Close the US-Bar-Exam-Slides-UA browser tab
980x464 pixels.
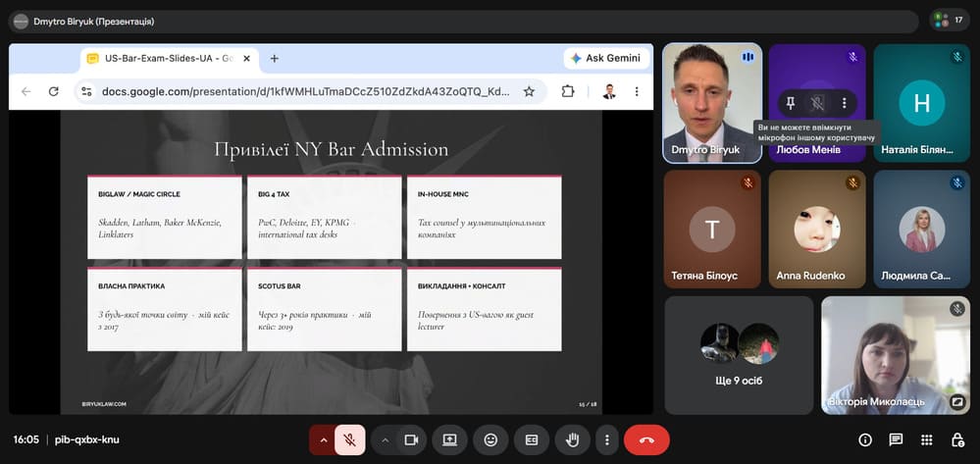tap(247, 58)
